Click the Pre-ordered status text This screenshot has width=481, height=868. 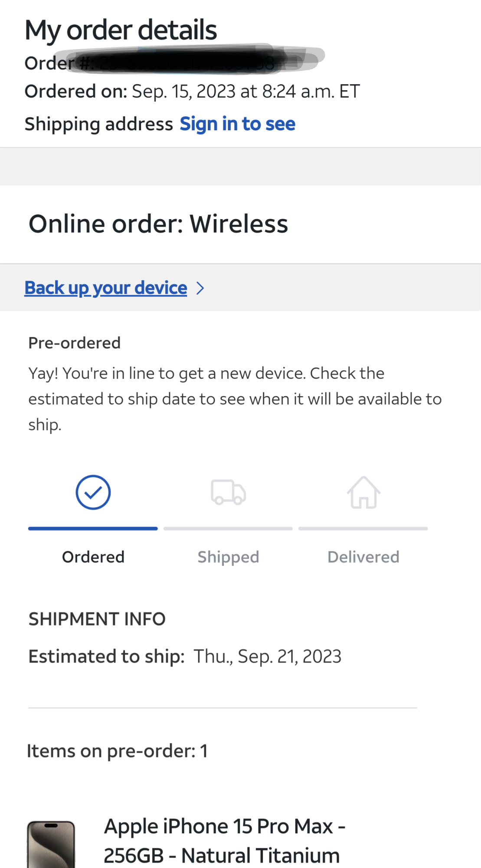pyautogui.click(x=75, y=343)
